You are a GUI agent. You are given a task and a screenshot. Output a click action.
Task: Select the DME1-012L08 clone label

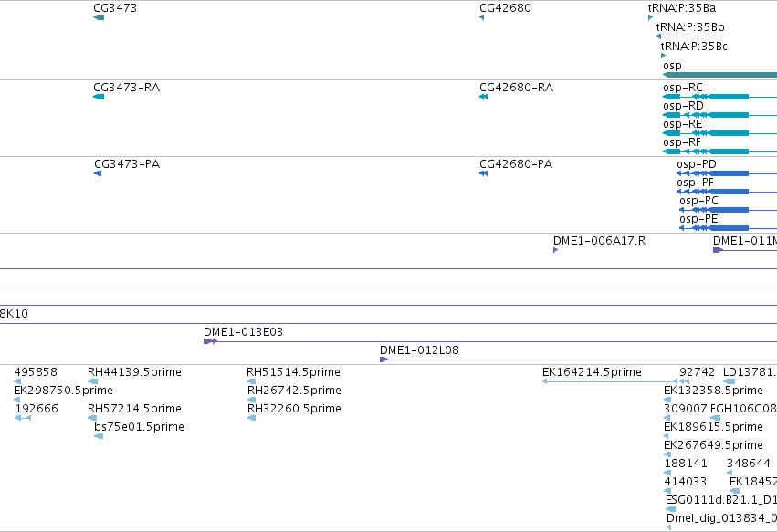pyautogui.click(x=419, y=350)
